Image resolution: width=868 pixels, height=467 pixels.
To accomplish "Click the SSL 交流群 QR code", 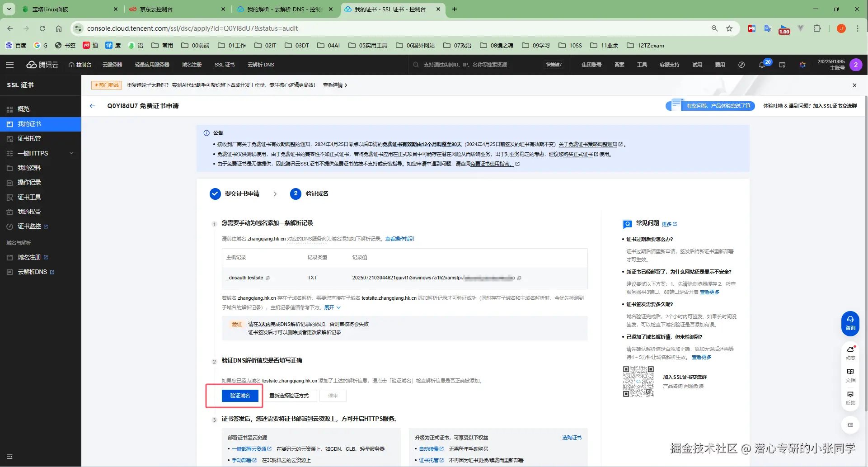I will pos(638,382).
